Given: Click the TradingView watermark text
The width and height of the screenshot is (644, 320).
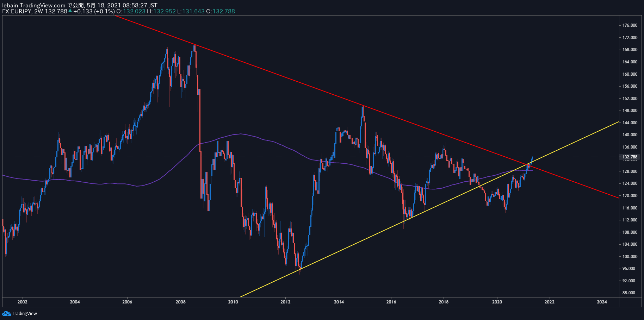Looking at the screenshot, I should 24,314.
